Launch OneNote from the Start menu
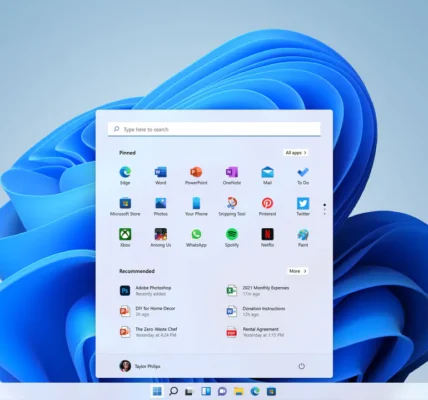The height and width of the screenshot is (400, 428). [232, 175]
